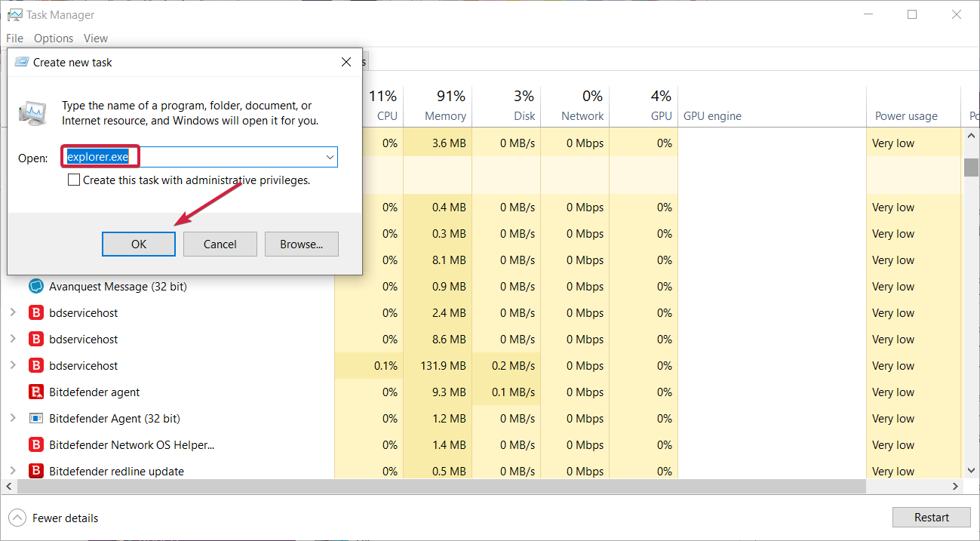Open the View menu
The width and height of the screenshot is (980, 541).
click(x=96, y=38)
